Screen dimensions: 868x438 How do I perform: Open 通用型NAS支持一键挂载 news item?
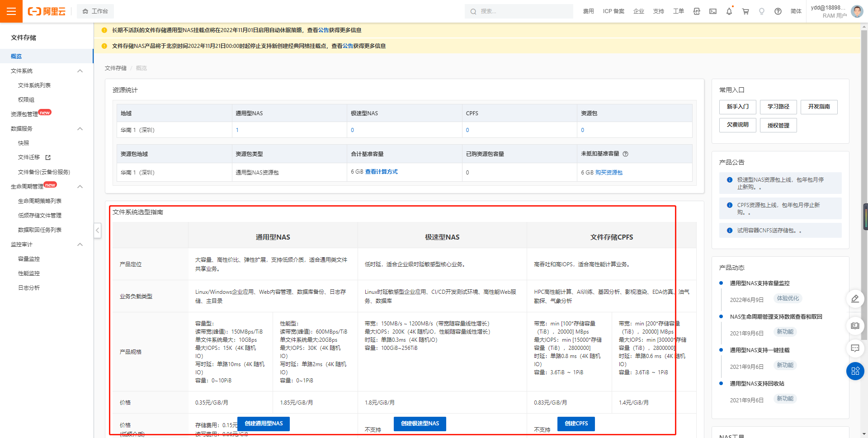(759, 350)
